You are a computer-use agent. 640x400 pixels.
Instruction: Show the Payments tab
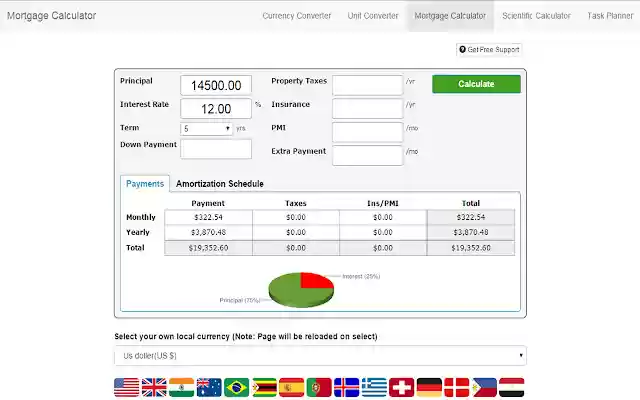(145, 184)
